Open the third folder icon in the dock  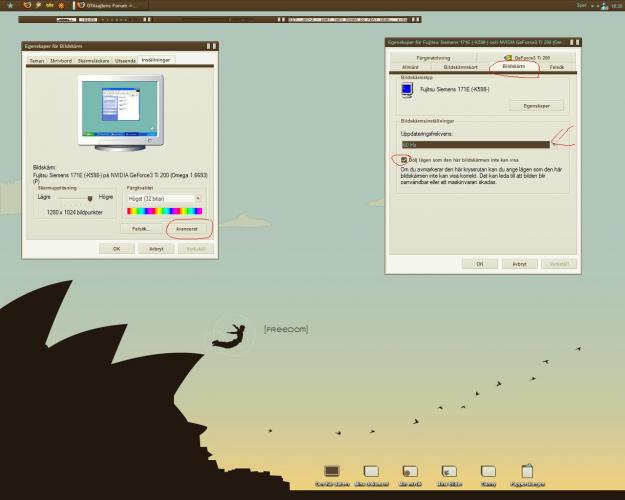point(409,471)
